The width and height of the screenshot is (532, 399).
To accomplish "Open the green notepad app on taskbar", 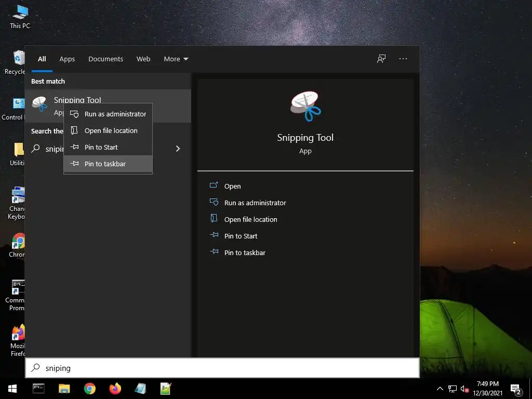I will (166, 389).
